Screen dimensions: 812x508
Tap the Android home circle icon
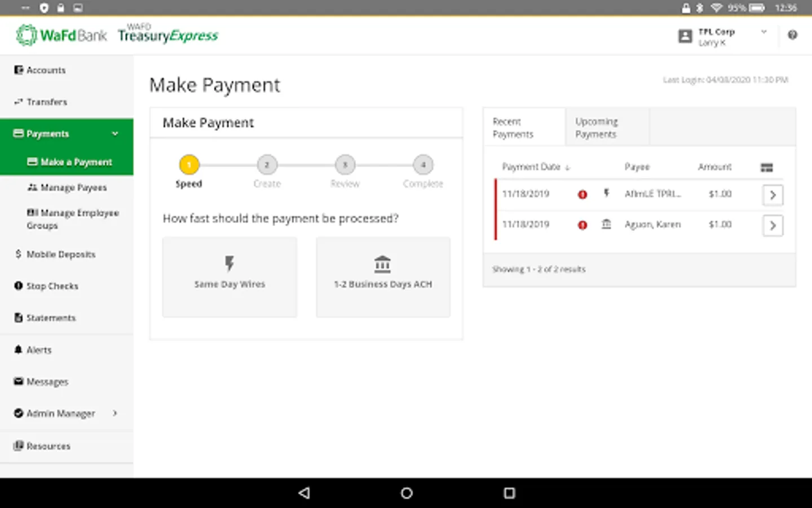click(407, 493)
